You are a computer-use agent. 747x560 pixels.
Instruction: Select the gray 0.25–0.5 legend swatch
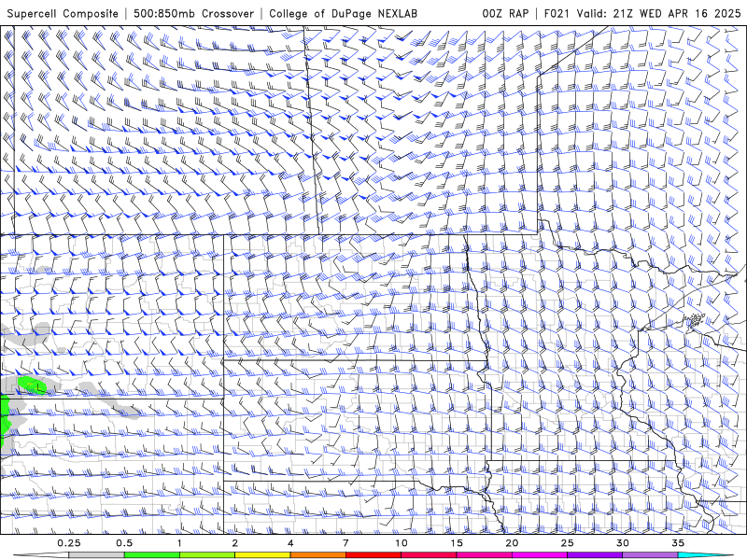click(96, 555)
